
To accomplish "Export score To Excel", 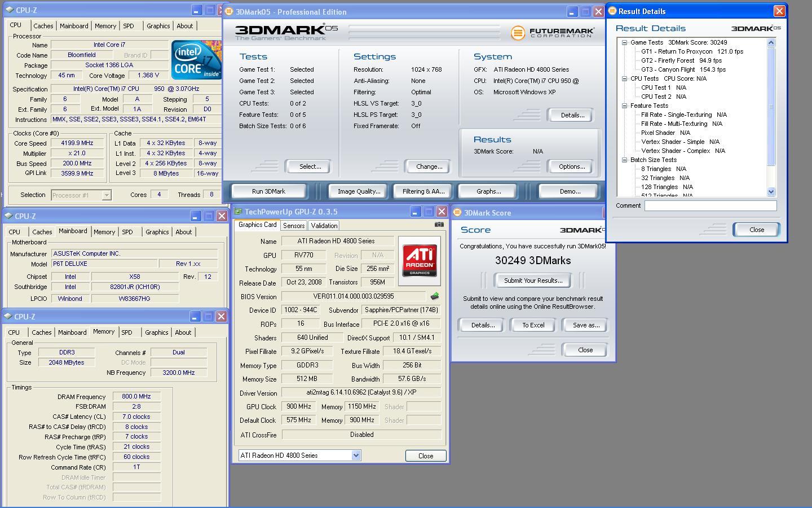I will [533, 325].
